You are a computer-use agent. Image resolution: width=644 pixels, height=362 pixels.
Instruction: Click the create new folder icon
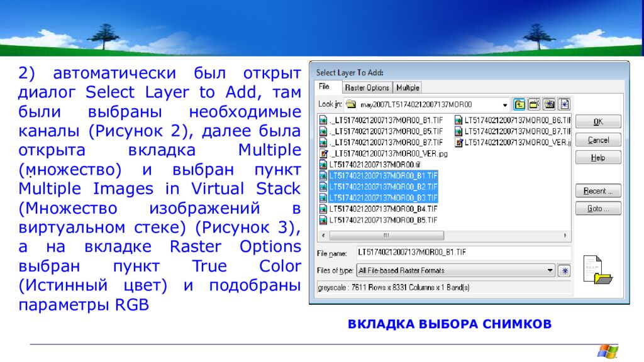[534, 104]
